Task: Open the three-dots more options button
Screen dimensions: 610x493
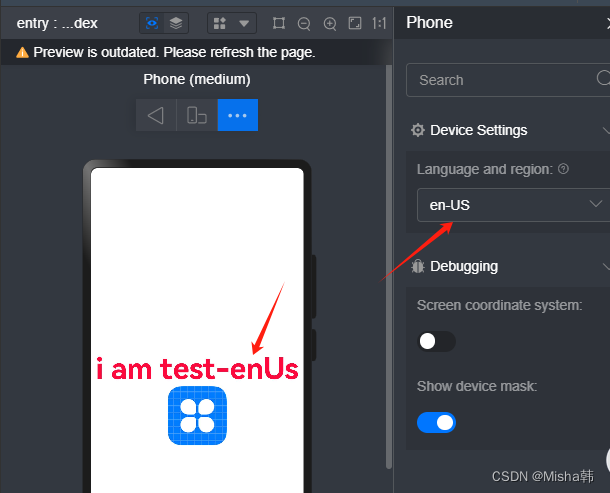Action: pyautogui.click(x=237, y=115)
